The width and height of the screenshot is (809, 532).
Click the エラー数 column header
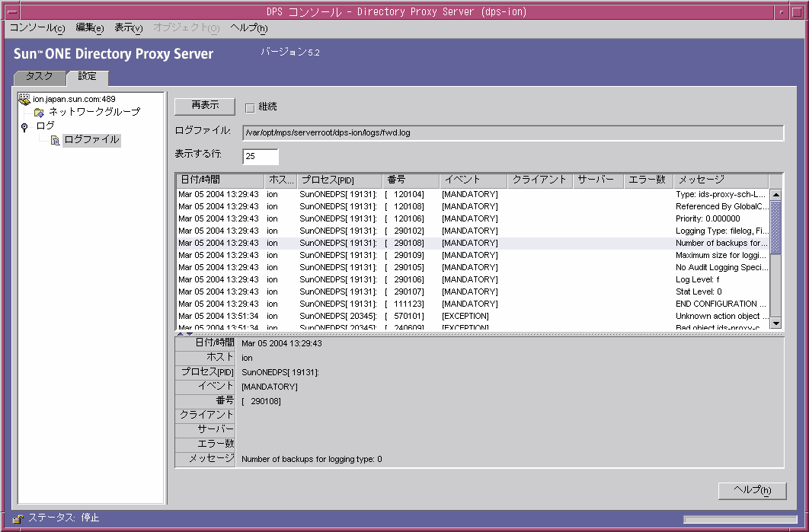(x=649, y=180)
